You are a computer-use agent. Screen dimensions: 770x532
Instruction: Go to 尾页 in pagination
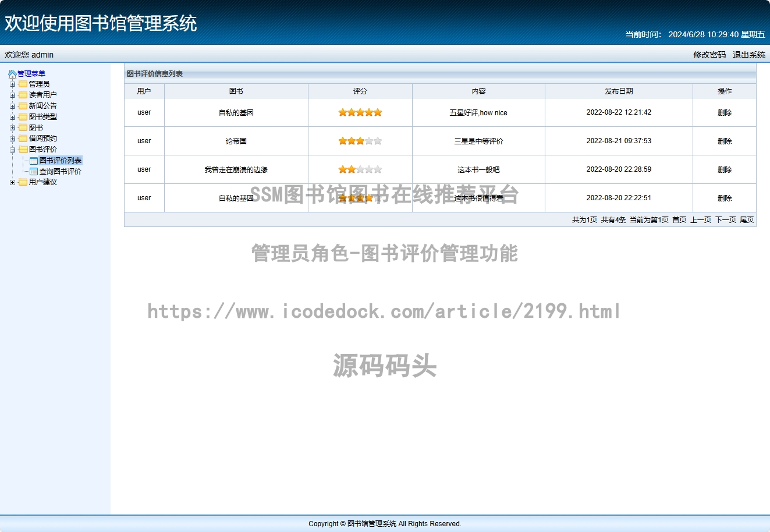(747, 220)
